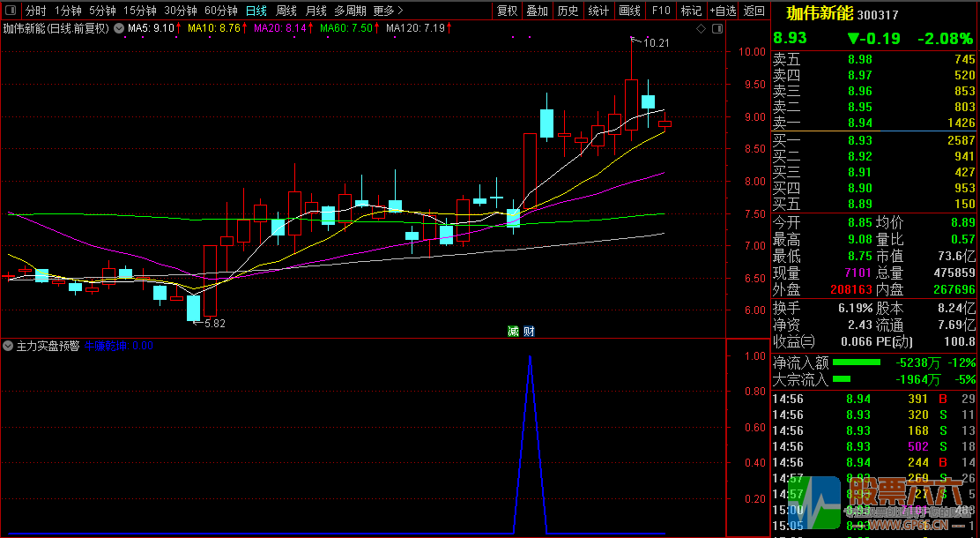Switch to 周线 weekly chart
Image resolution: width=980 pixels, height=538 pixels.
pos(286,11)
